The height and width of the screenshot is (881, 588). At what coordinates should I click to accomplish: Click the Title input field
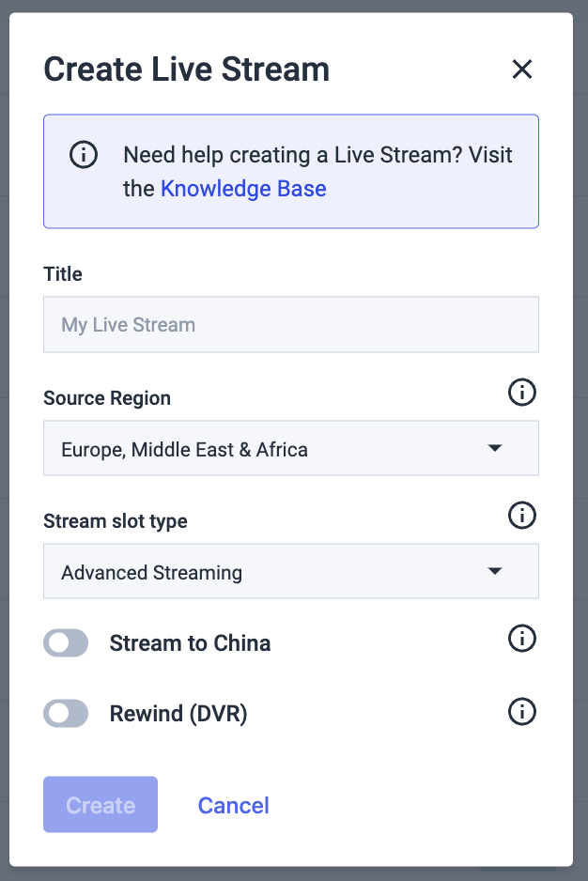(290, 324)
